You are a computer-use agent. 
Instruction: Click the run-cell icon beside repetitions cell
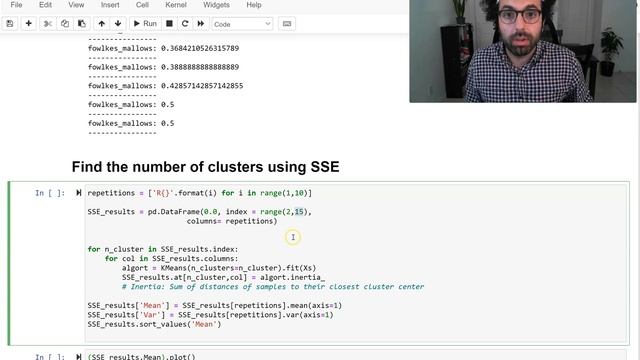78,193
